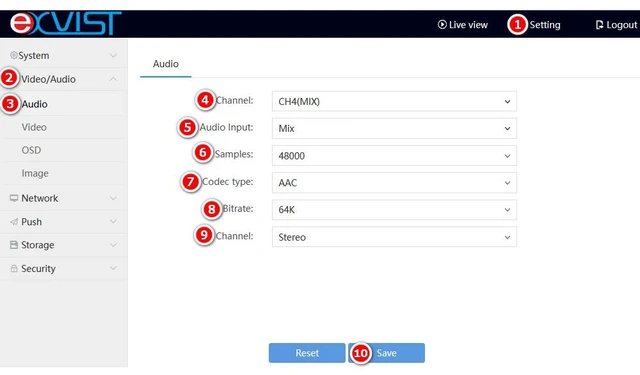Click the System gear icon
640x375 pixels.
pos(14,55)
